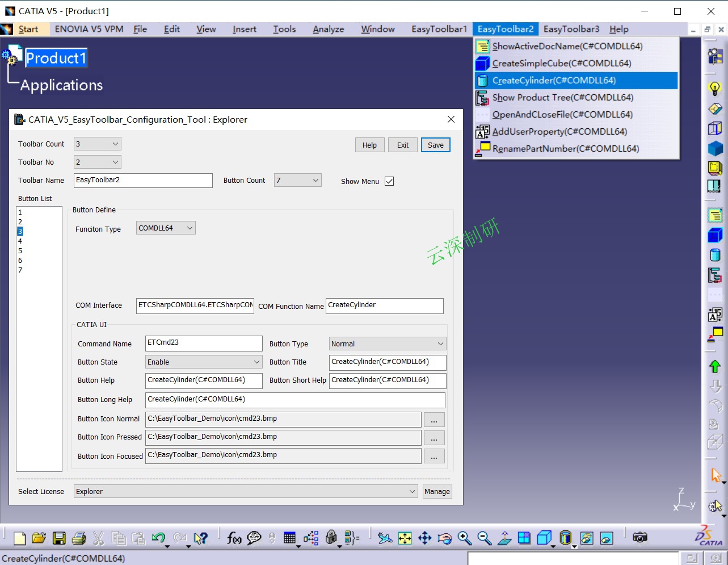728x565 pixels.
Task: Click the Exit button
Action: pos(403,145)
